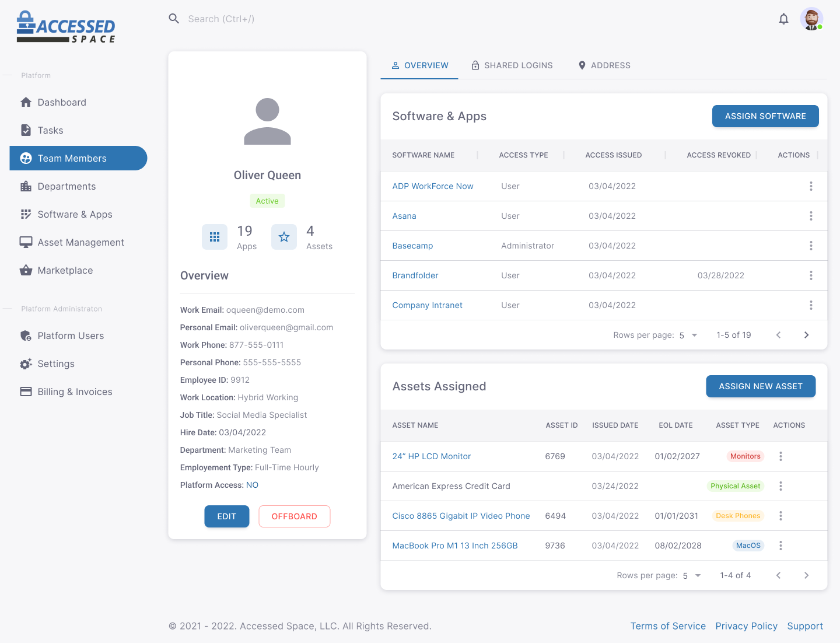Screen dimensions: 840x643
Task: Switch to the Shared Logins tab
Action: (x=512, y=65)
